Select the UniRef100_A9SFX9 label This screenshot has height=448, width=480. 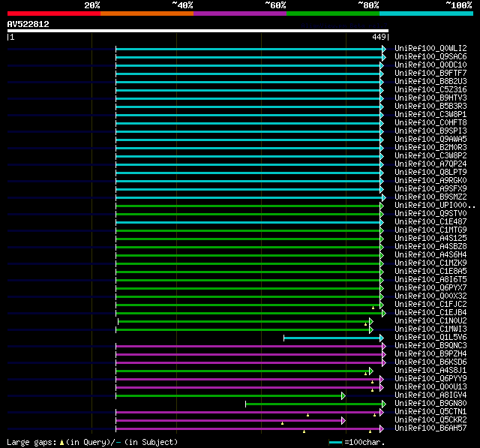click(430, 189)
